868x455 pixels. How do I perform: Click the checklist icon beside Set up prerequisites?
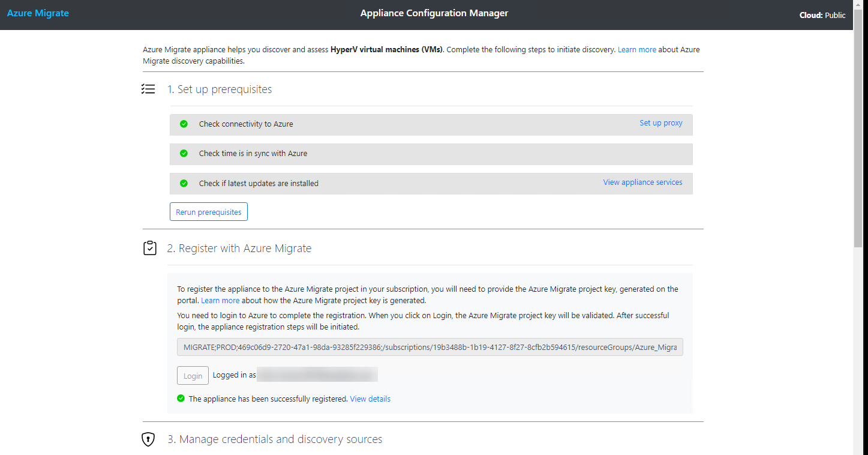point(148,89)
